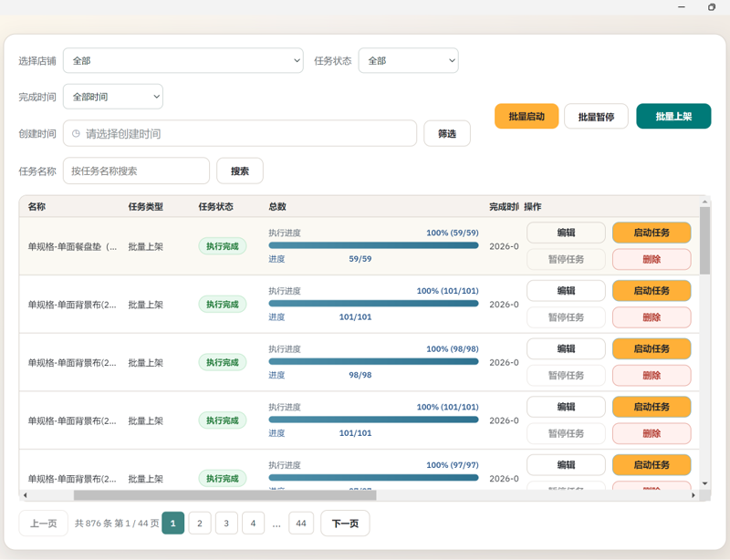Minimize the window
The image size is (730, 560).
click(682, 7)
